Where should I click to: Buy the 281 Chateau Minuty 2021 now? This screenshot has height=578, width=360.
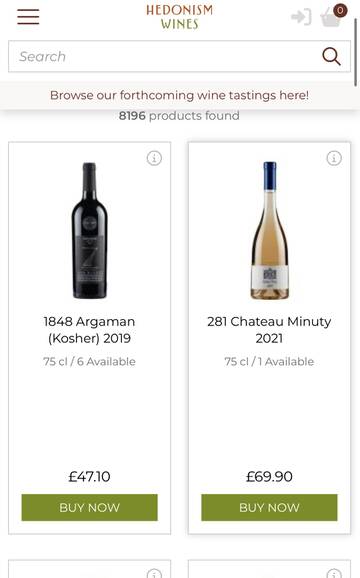[x=269, y=508]
